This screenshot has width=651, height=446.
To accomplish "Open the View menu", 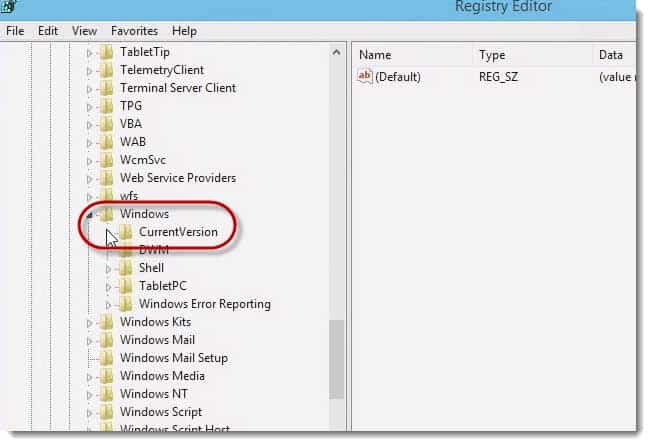I will [x=84, y=31].
